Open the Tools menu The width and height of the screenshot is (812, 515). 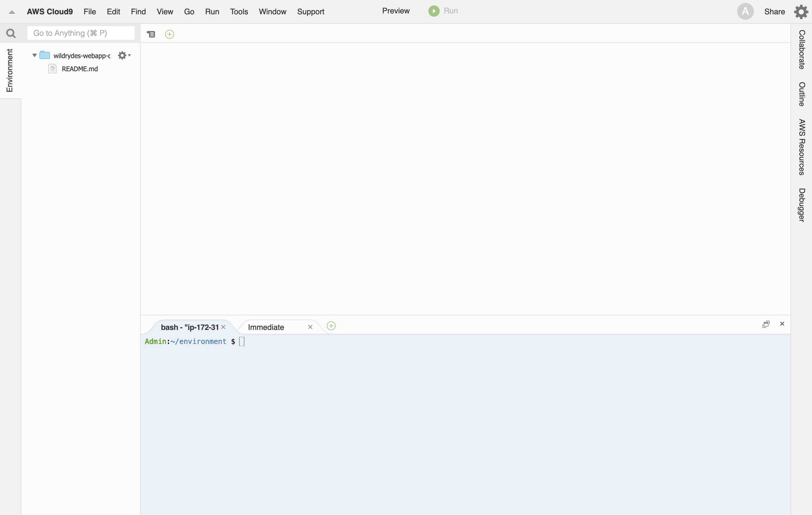point(239,12)
